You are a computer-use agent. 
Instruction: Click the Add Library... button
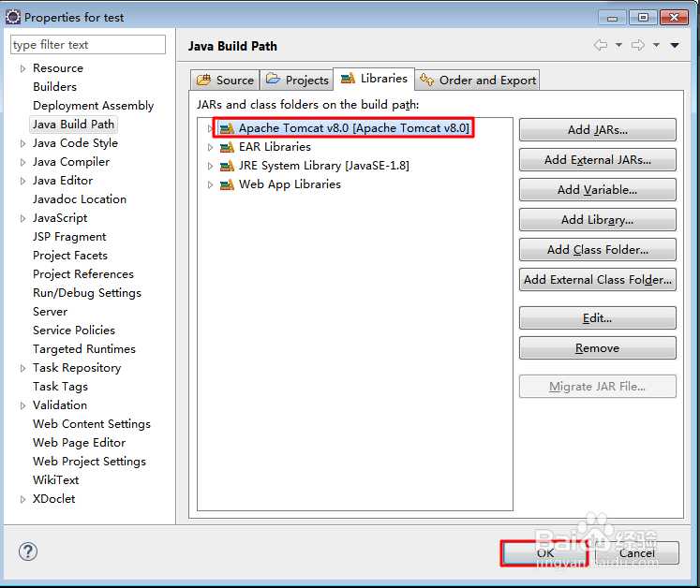coord(597,219)
